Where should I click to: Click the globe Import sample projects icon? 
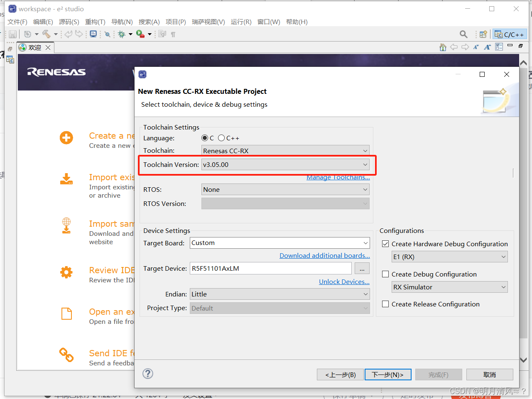point(66,225)
